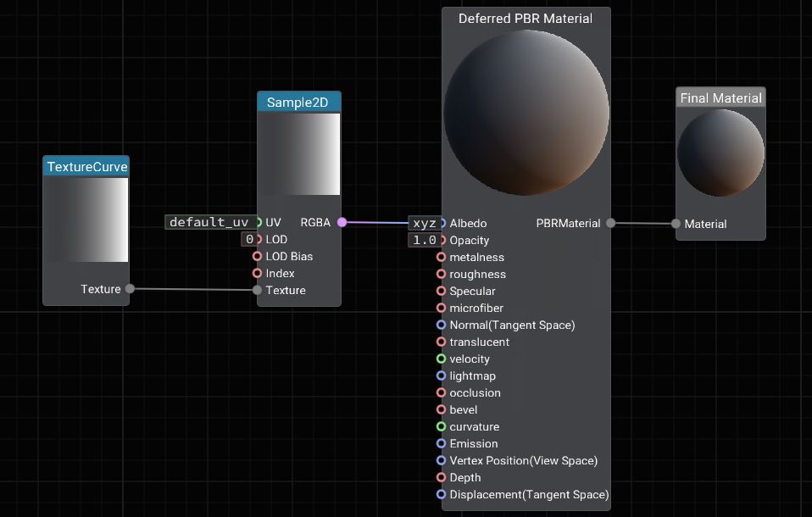Click the Texture output port on TextureCurve

coord(130,289)
